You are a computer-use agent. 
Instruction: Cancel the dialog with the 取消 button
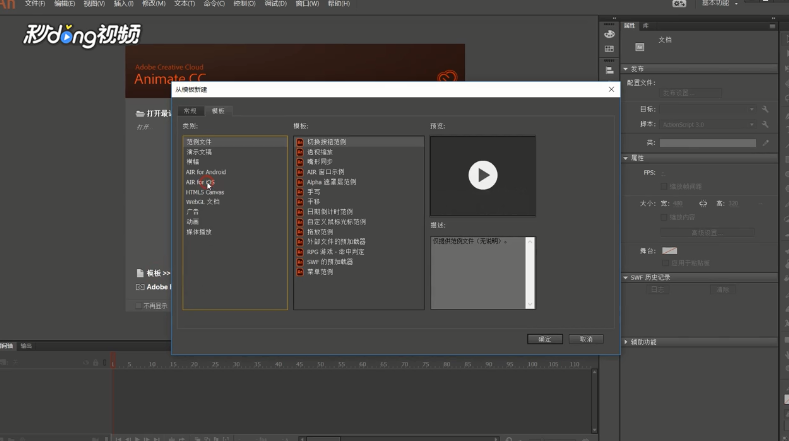coord(586,339)
